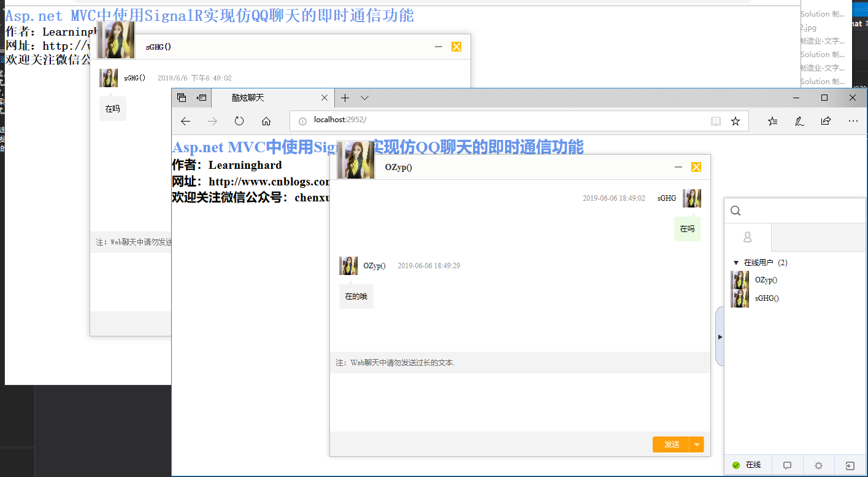
Task: Open the 在线 status selector
Action: coord(748,465)
